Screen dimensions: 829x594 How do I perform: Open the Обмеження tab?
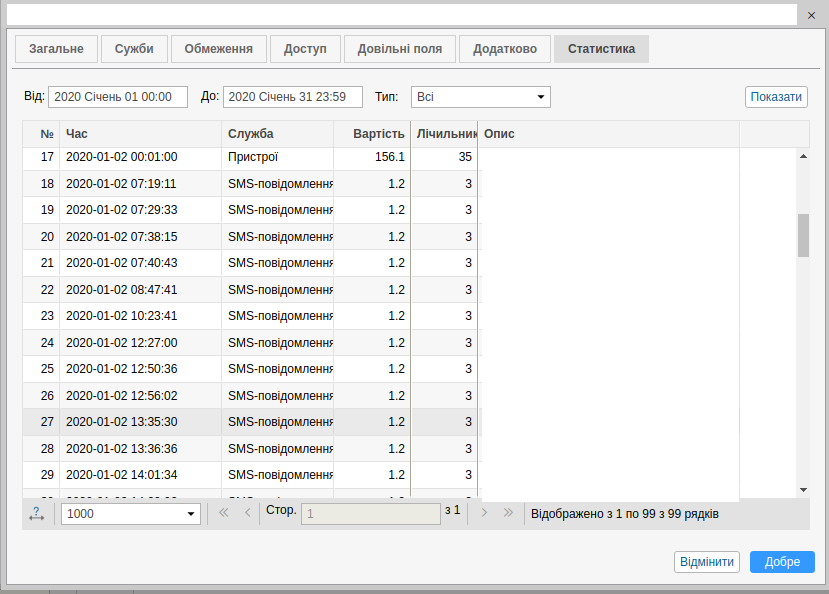(218, 49)
